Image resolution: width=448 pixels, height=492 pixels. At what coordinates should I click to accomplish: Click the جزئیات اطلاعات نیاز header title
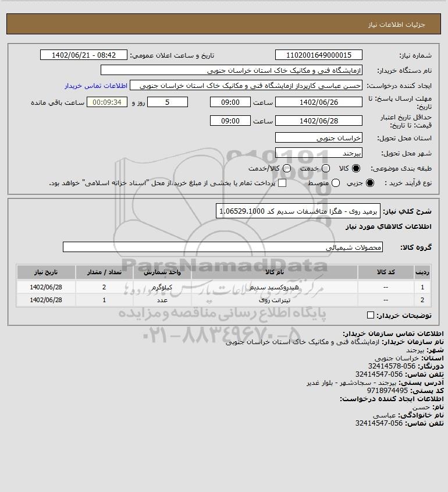(x=397, y=24)
